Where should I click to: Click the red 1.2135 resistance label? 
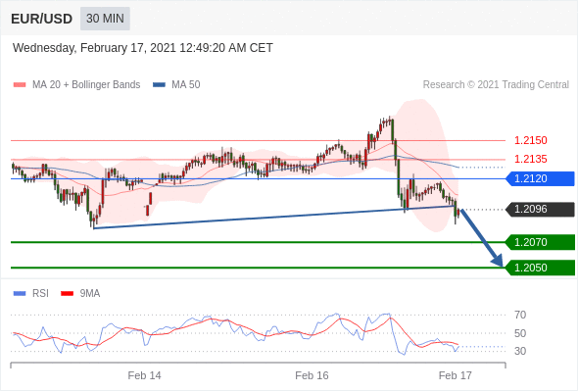(531, 160)
